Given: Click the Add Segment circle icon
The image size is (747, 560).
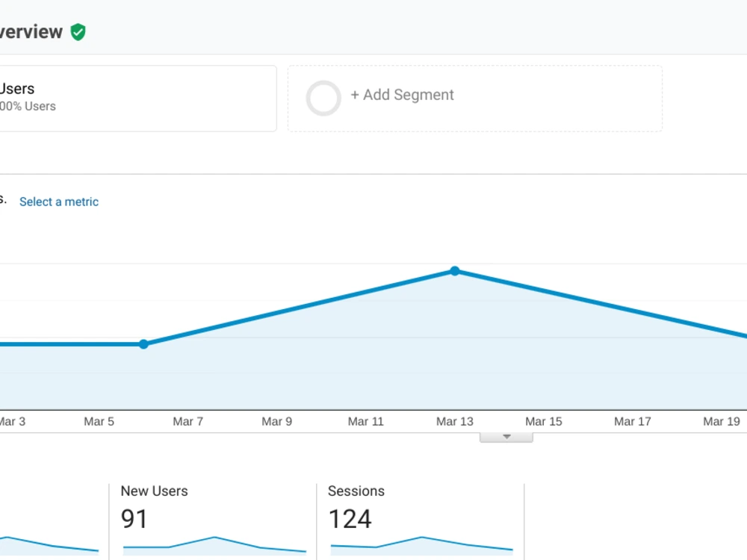Looking at the screenshot, I should click(323, 98).
